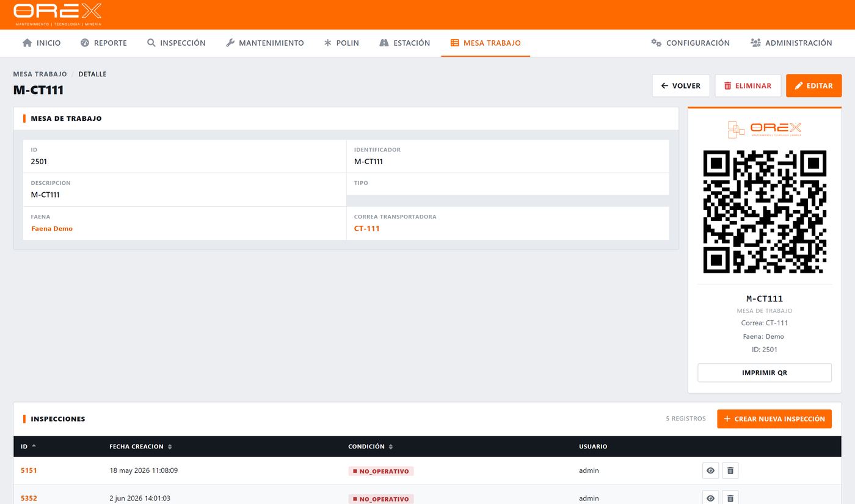This screenshot has width=855, height=504.
Task: Sort by the Condición column arrows
Action: pos(391,447)
